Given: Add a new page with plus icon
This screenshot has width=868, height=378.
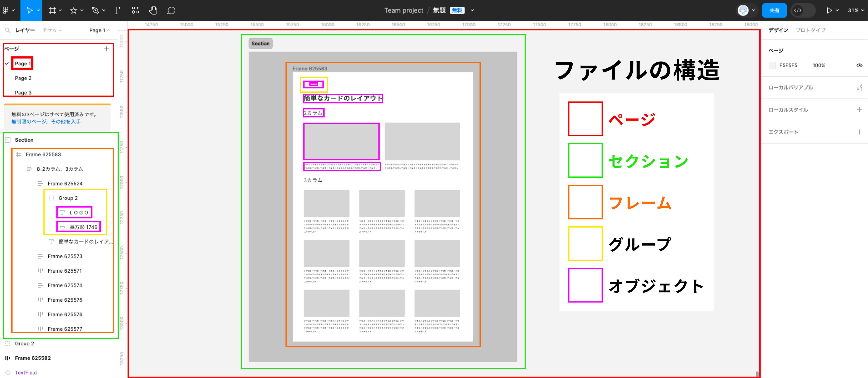Looking at the screenshot, I should (107, 49).
